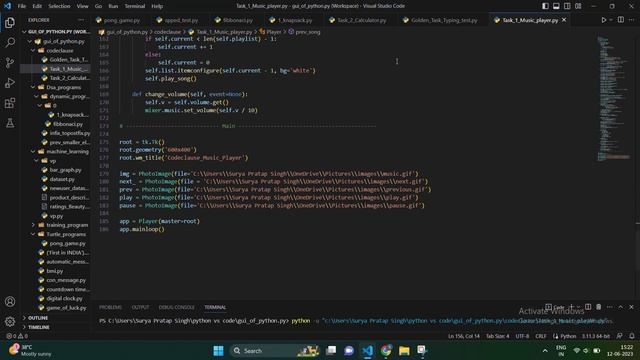
Task: Run Python file with play button
Action: [604, 20]
